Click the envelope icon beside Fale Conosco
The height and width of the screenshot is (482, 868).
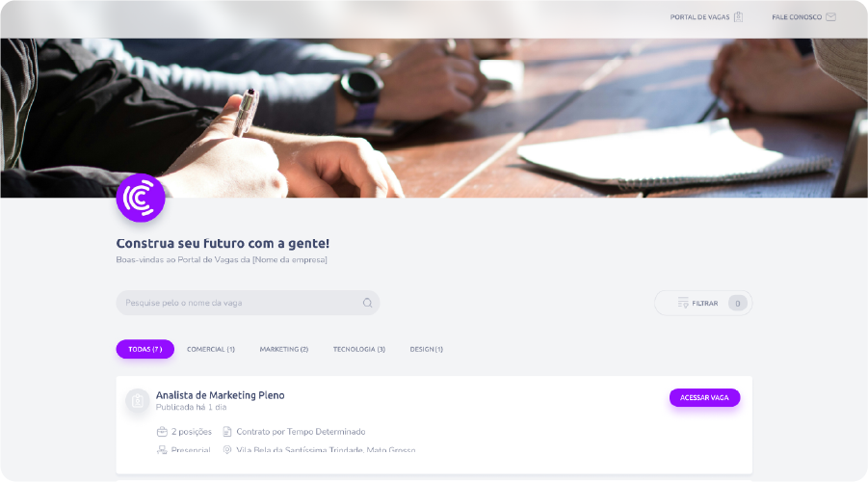(831, 17)
